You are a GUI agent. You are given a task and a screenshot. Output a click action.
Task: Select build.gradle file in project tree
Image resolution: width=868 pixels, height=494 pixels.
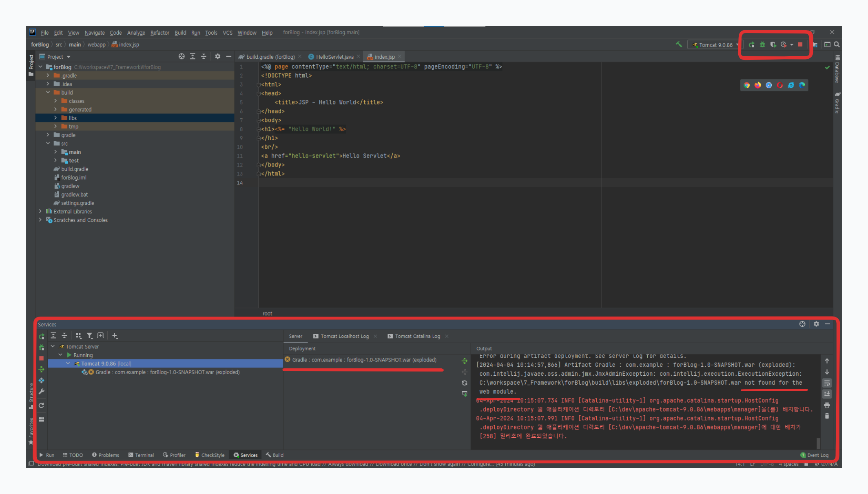(x=74, y=169)
